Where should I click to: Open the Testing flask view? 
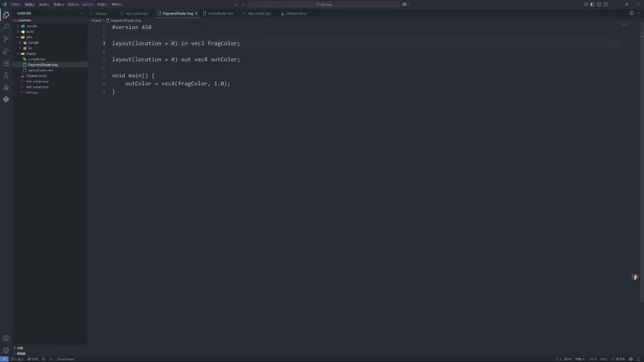pos(6,75)
